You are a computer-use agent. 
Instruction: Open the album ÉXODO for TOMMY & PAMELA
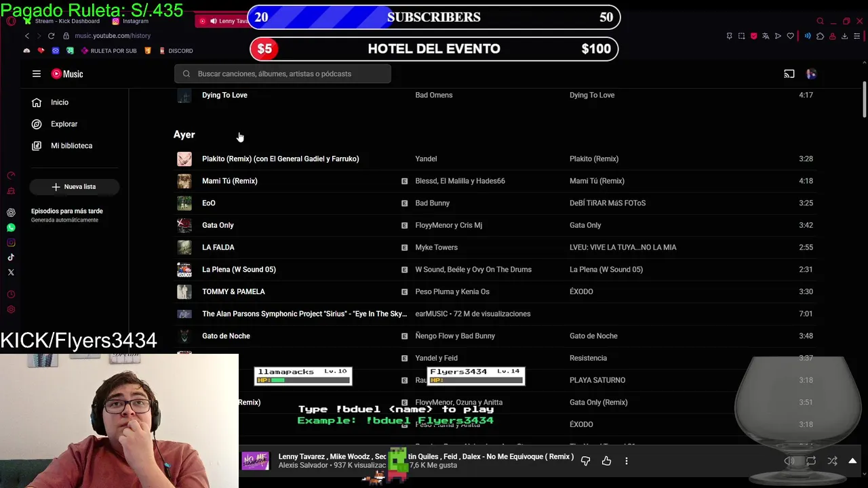[x=581, y=291]
